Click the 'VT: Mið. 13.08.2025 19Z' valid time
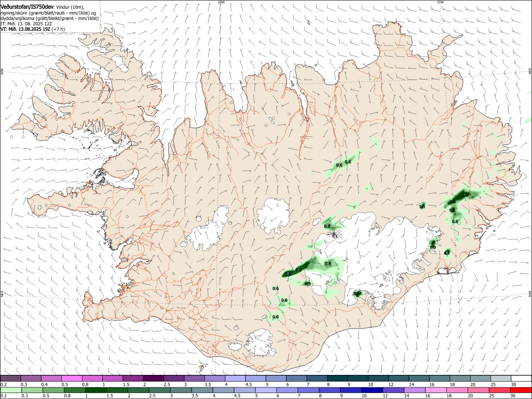 point(25,29)
